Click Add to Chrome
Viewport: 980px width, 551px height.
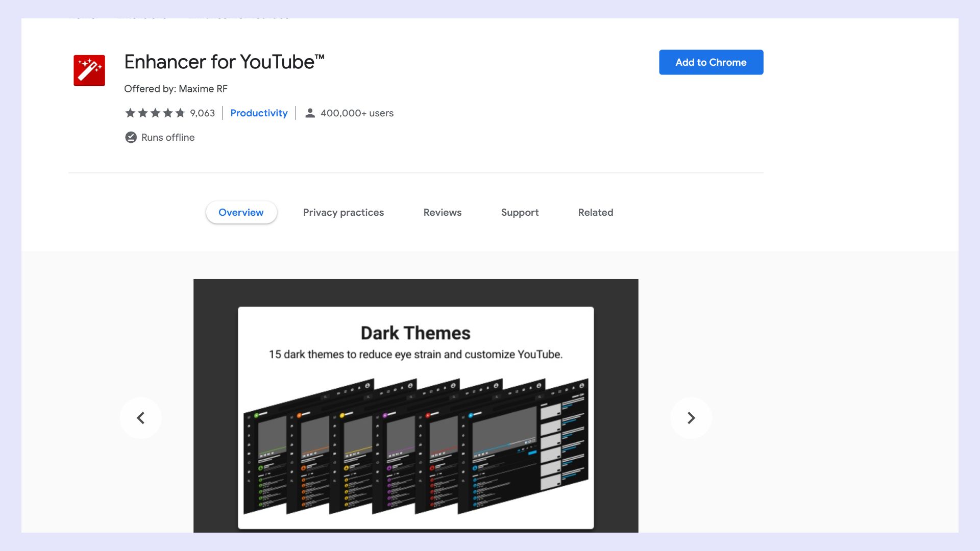711,62
